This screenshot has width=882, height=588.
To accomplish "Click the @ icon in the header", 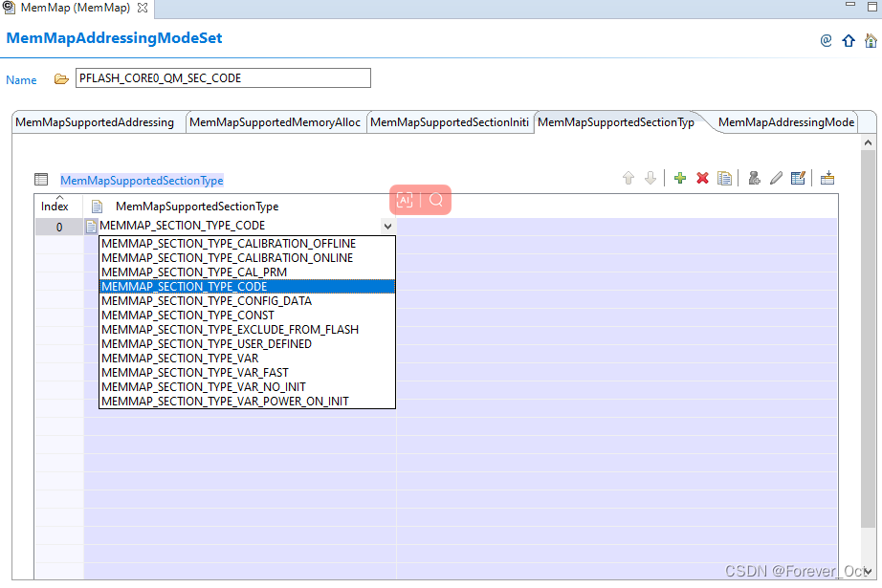I will coord(826,40).
